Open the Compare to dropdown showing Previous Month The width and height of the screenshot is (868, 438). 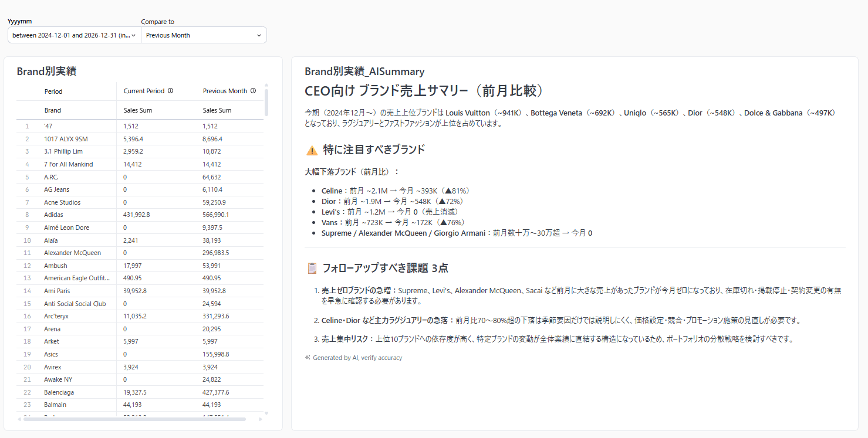pos(204,35)
